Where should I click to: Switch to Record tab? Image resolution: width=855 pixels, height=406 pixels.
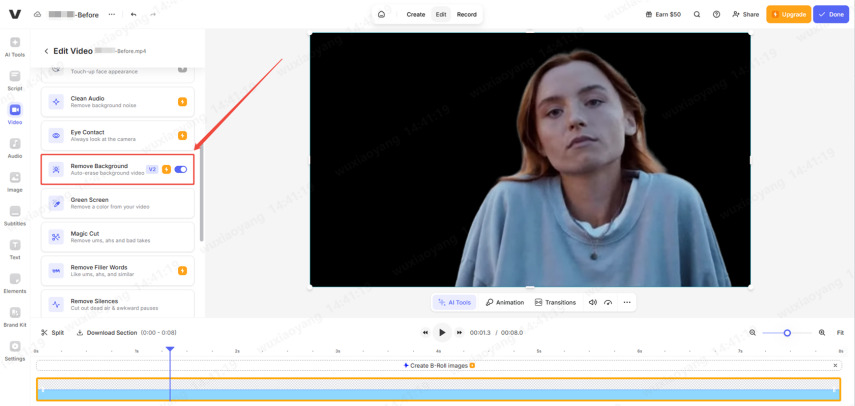467,15
